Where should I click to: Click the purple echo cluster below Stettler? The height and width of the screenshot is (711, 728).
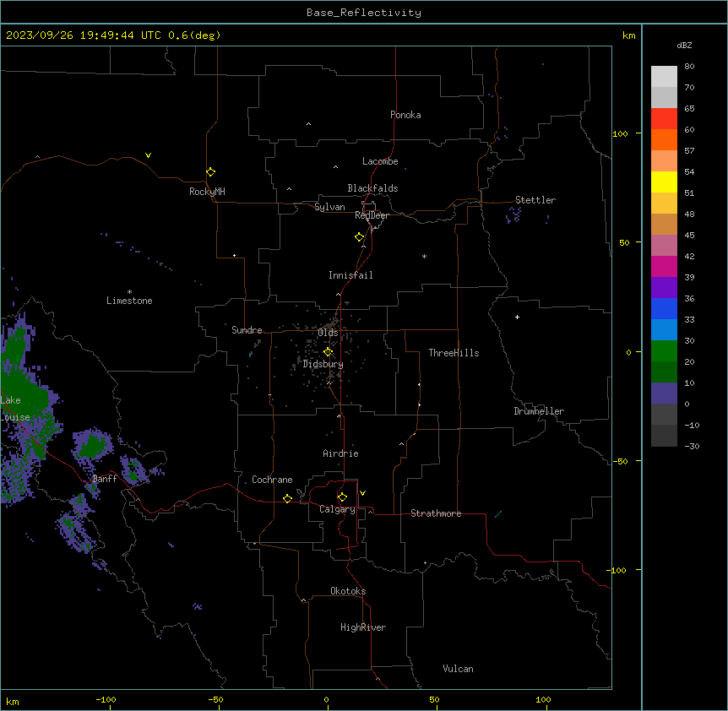[x=513, y=214]
